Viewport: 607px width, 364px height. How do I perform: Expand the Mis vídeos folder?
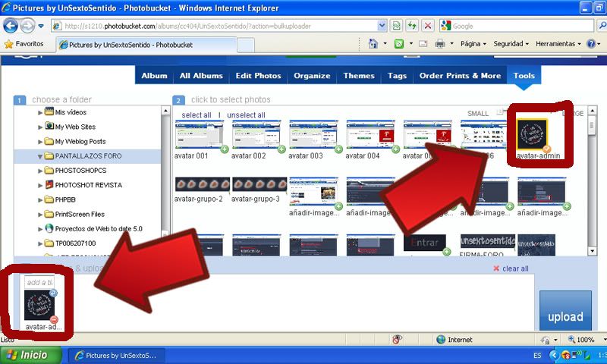tap(40, 112)
